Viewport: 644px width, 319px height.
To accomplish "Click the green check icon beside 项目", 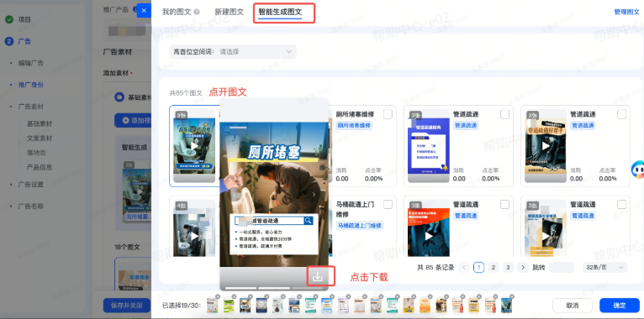I will tap(9, 19).
